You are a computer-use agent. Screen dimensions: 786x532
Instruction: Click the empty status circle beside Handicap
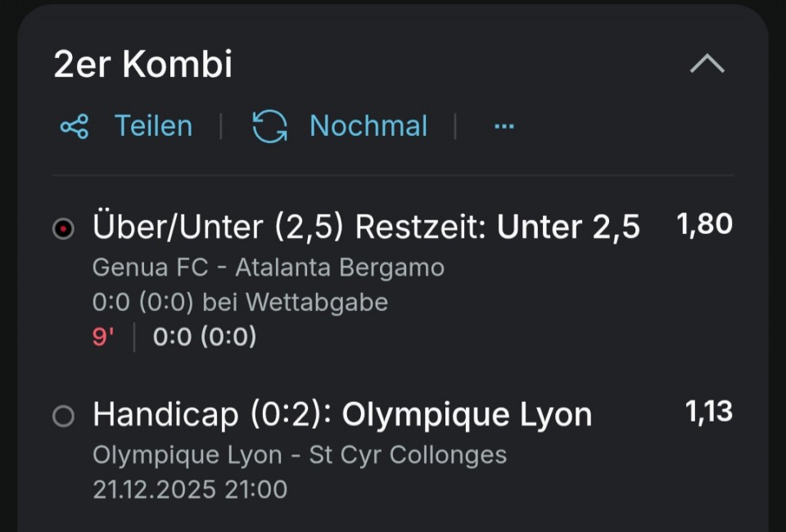(x=63, y=417)
